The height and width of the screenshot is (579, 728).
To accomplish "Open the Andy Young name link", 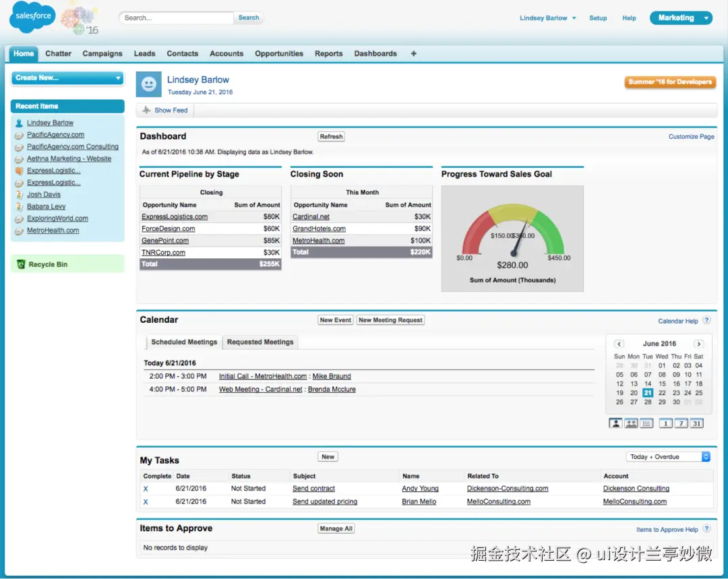I will click(x=420, y=489).
